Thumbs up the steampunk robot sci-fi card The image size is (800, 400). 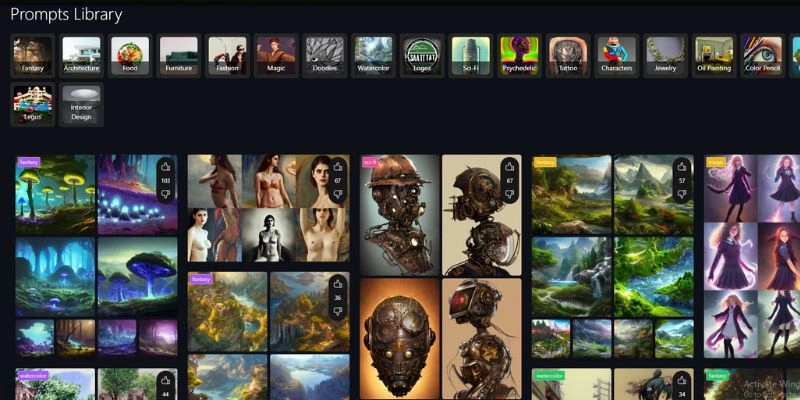click(510, 168)
